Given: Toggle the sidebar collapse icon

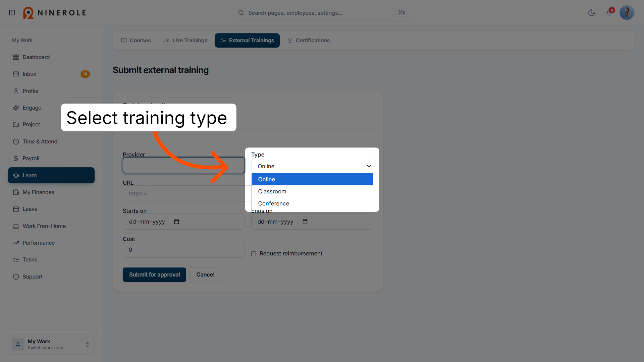Looking at the screenshot, I should [x=12, y=13].
